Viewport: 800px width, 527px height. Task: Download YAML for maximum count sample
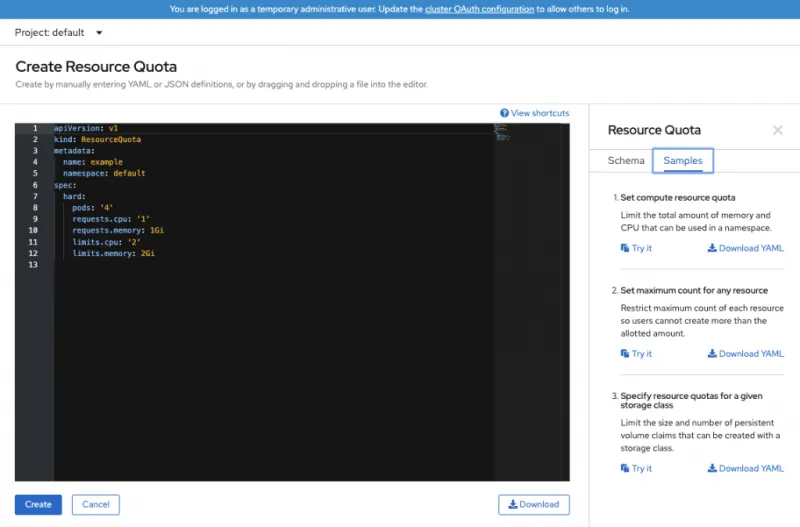(745, 353)
